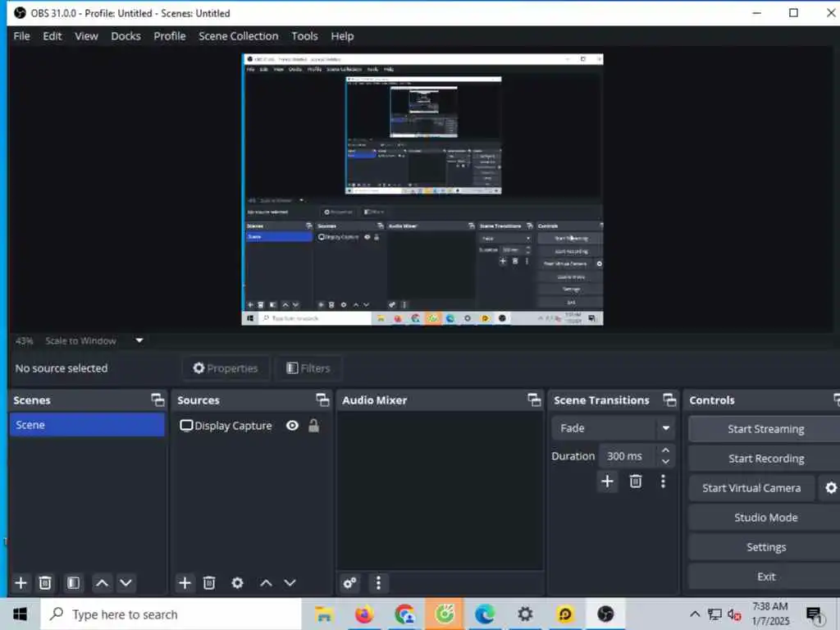Move scene up arrow in Scenes dock
The image size is (840, 630).
[102, 583]
